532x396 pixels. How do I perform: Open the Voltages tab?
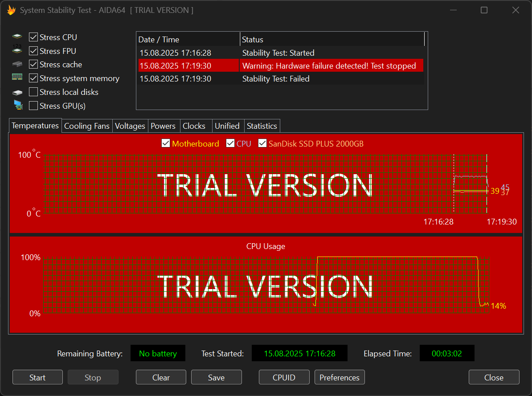point(130,126)
